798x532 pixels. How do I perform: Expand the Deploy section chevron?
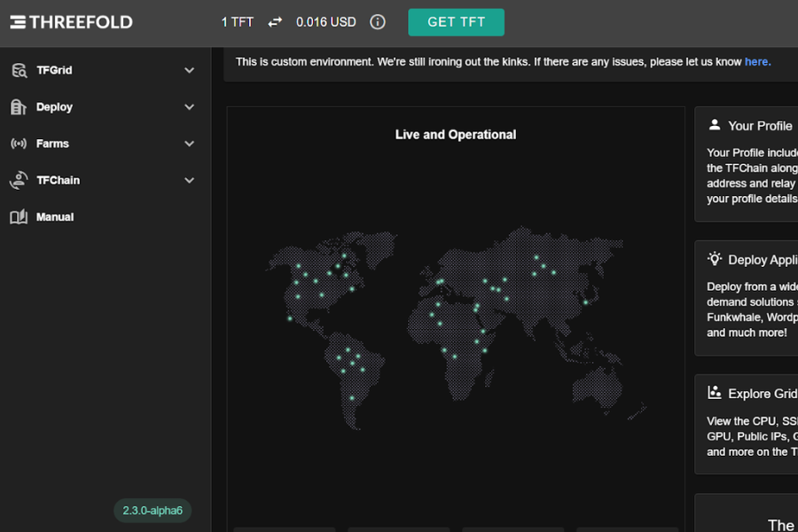point(189,107)
